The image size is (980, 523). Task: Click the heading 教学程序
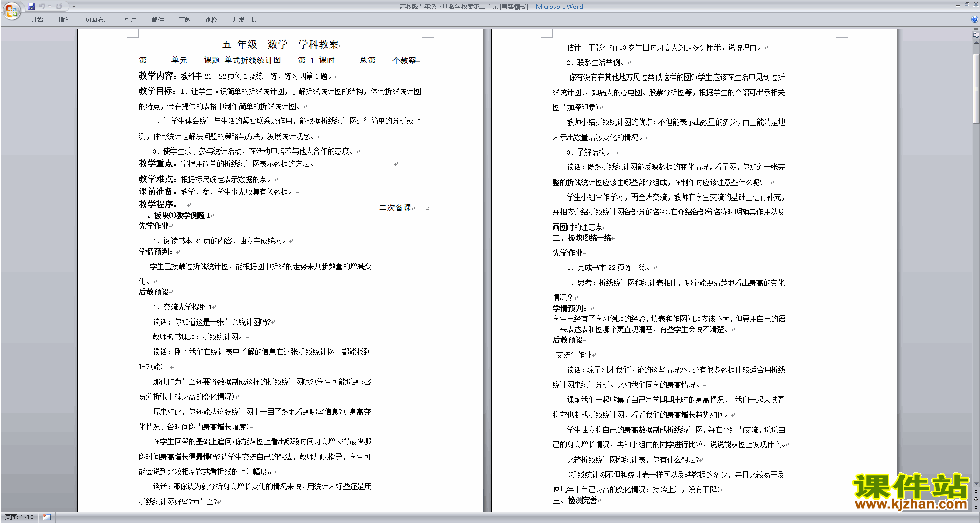pyautogui.click(x=158, y=204)
